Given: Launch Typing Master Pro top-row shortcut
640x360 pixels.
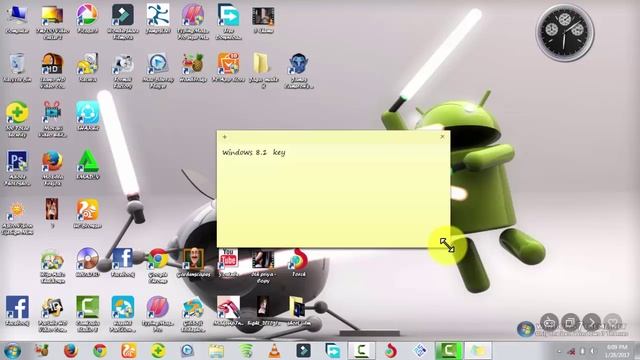Looking at the screenshot, I should point(193,21).
